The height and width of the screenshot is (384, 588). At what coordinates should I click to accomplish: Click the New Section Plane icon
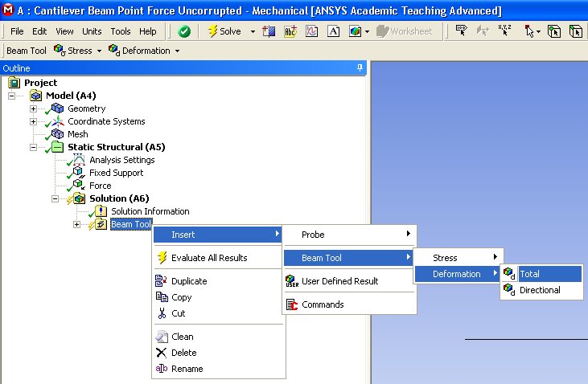[x=269, y=31]
